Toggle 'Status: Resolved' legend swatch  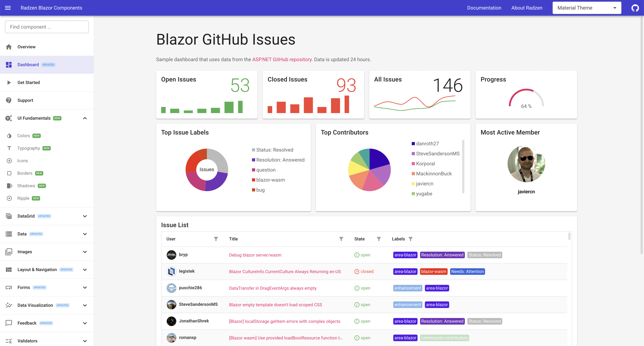tap(253, 150)
